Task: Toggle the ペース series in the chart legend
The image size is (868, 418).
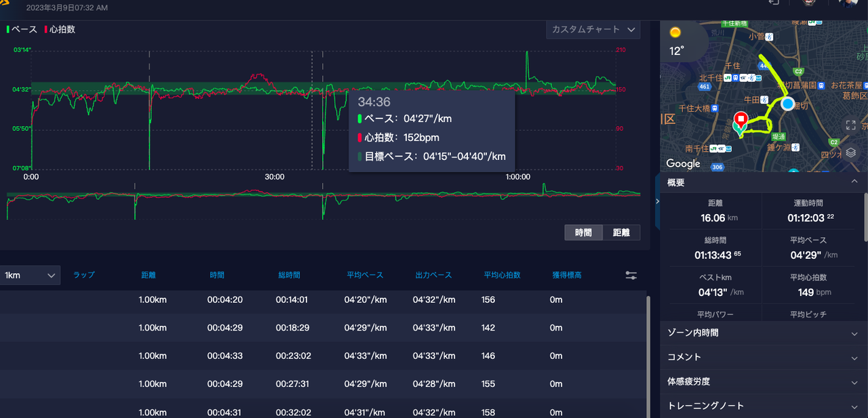Action: pos(22,29)
